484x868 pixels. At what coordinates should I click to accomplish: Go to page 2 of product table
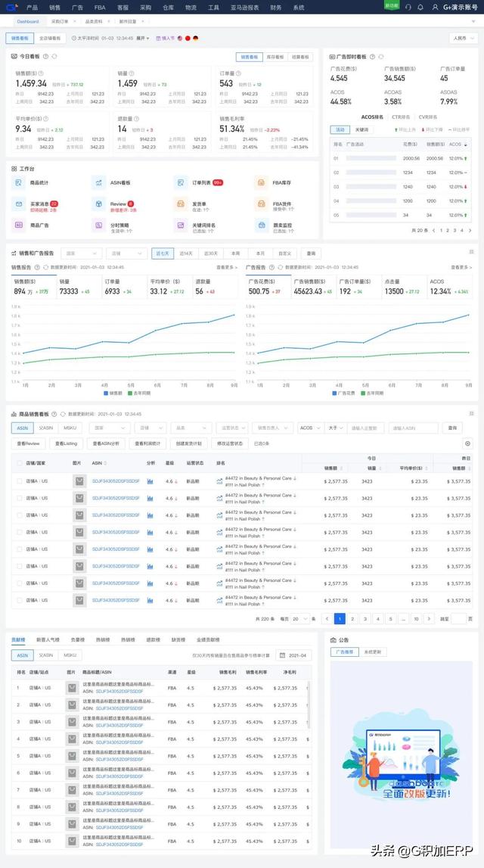352,619
